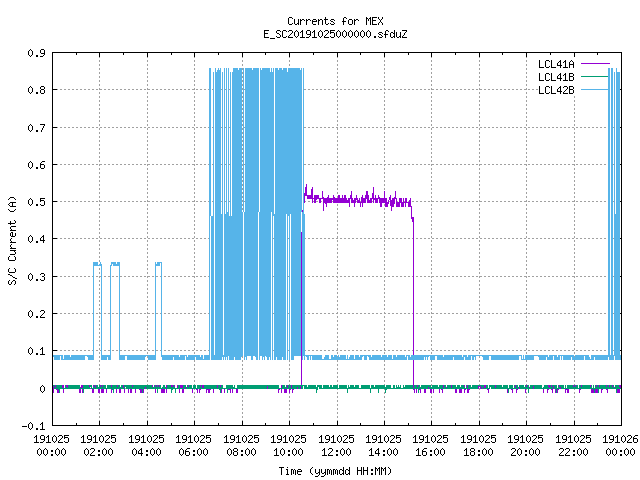Click the LCL42B legend label

pos(556,90)
